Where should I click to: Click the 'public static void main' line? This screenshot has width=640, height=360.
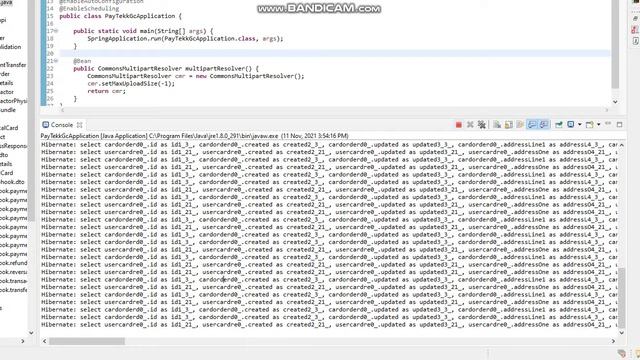pyautogui.click(x=143, y=31)
